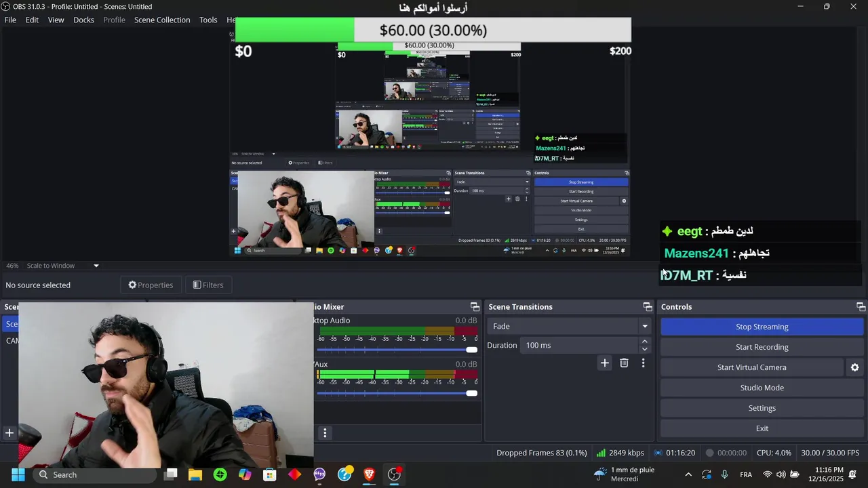Open the Tools menu
Image resolution: width=868 pixels, height=488 pixels.
pos(208,20)
